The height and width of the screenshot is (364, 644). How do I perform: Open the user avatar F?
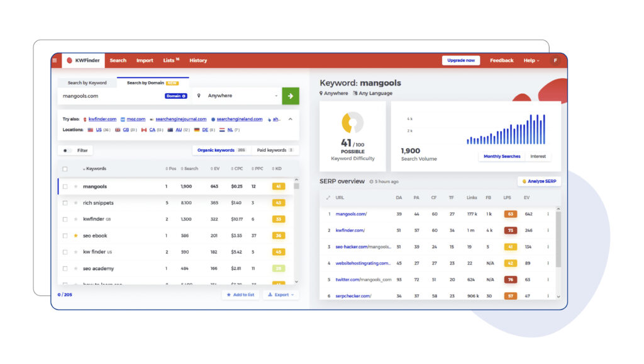tap(555, 60)
